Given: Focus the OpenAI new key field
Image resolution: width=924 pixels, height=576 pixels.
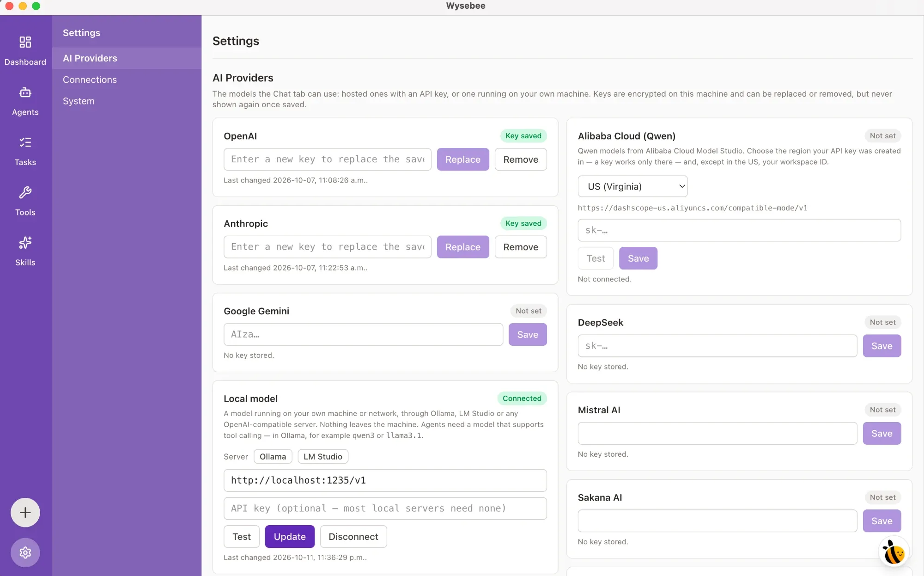Looking at the screenshot, I should coord(328,159).
